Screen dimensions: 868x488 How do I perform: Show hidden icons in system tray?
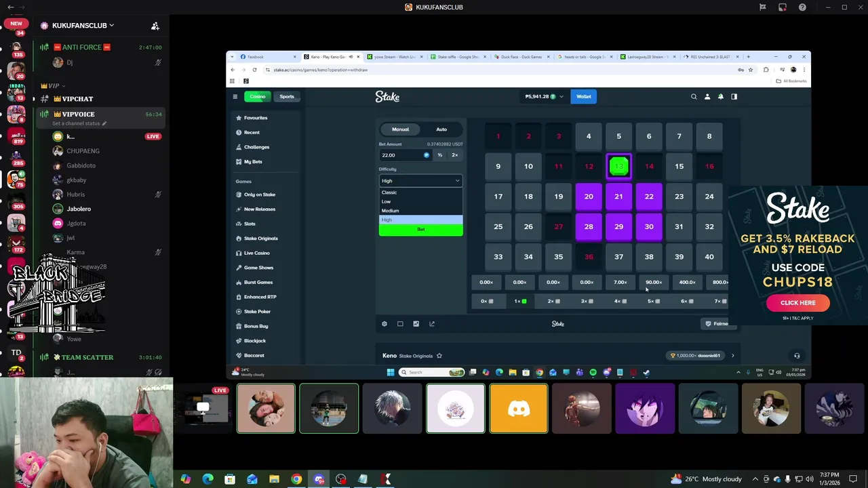point(755,479)
